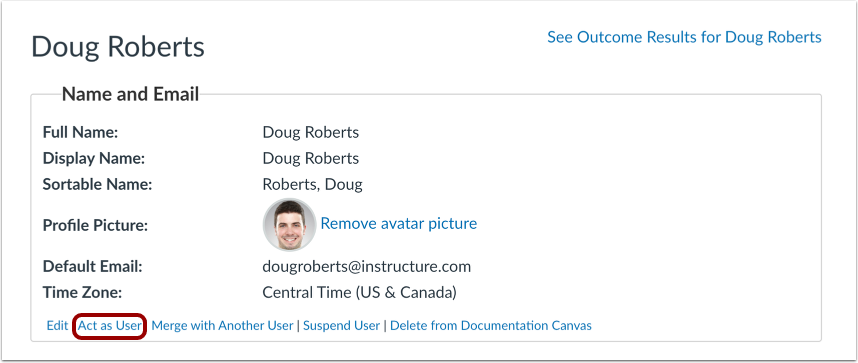This screenshot has height=363, width=858.
Task: Click the Display Name label
Action: [94, 159]
